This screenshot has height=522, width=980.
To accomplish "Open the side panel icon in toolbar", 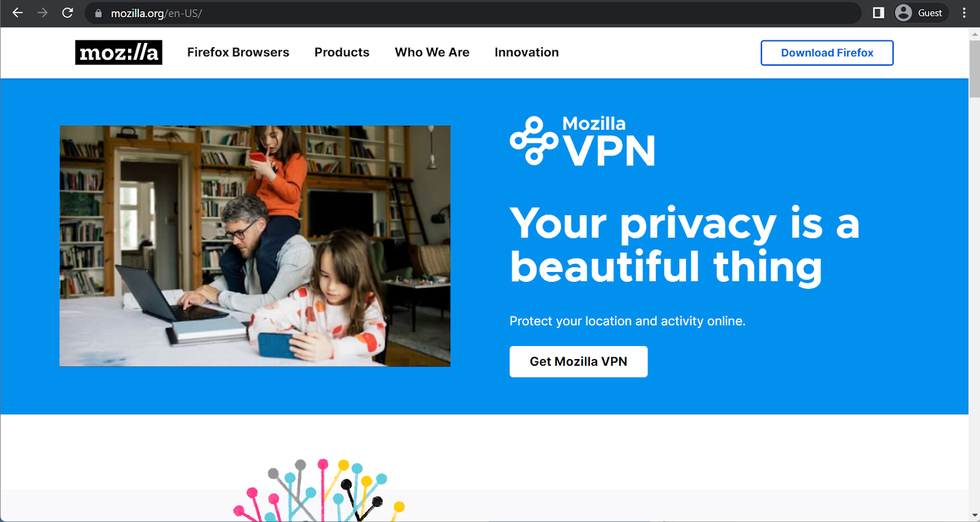I will click(878, 13).
